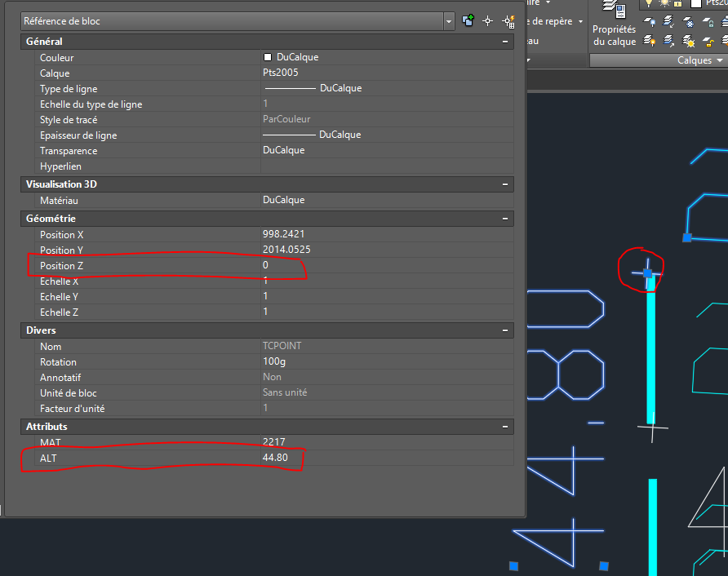Click the Couleur DuCalque white swatch

pos(268,58)
